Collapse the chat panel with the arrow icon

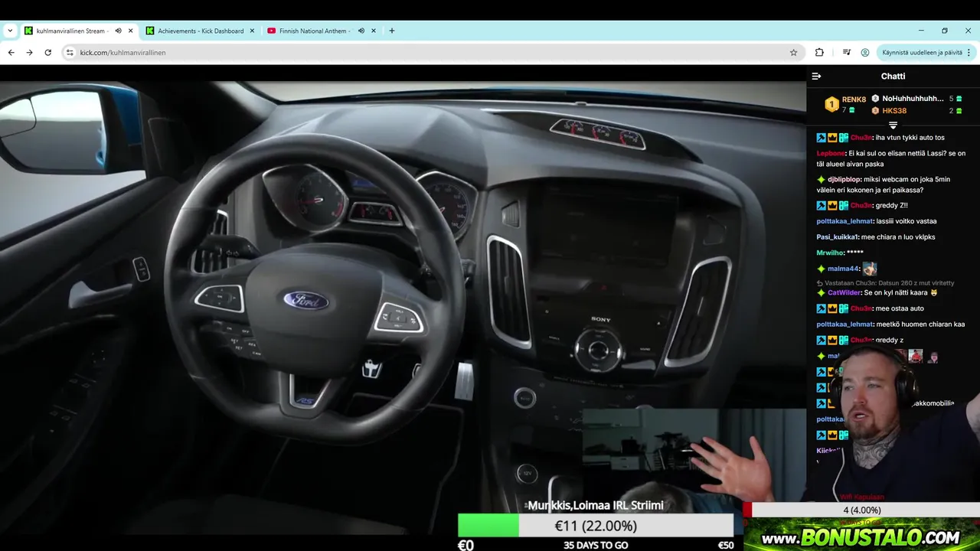point(816,76)
